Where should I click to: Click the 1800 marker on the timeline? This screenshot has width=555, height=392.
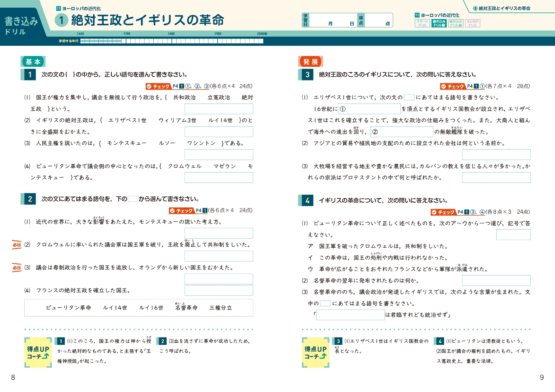point(171,34)
